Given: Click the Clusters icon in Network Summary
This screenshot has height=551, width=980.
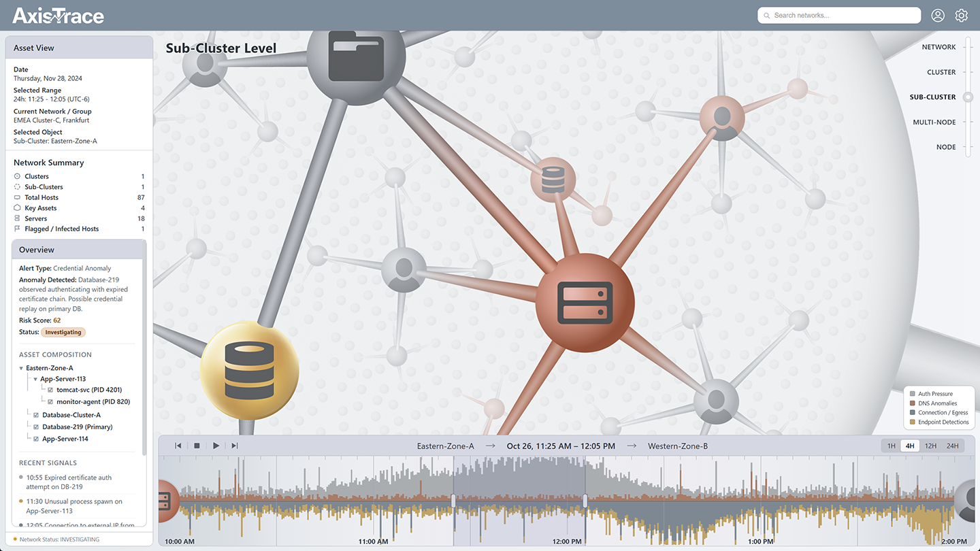Looking at the screenshot, I should tap(17, 176).
